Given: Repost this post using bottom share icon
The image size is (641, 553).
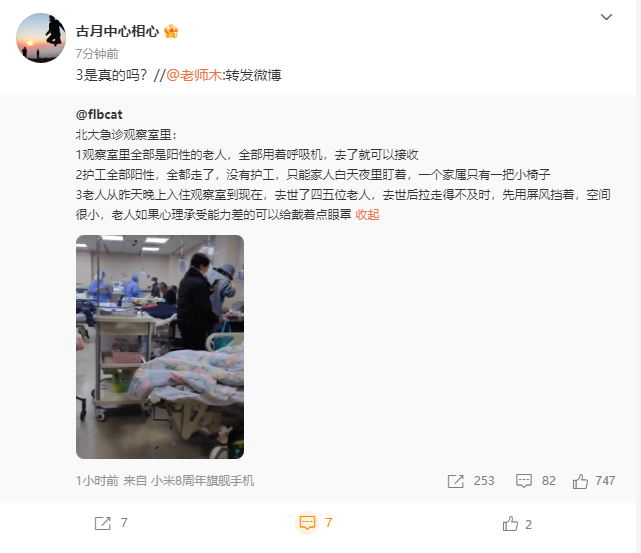Looking at the screenshot, I should (x=103, y=523).
